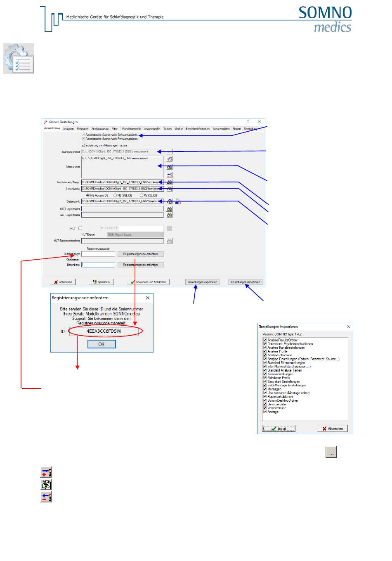Browse for the GDT-Importdatei

[x=169, y=209]
